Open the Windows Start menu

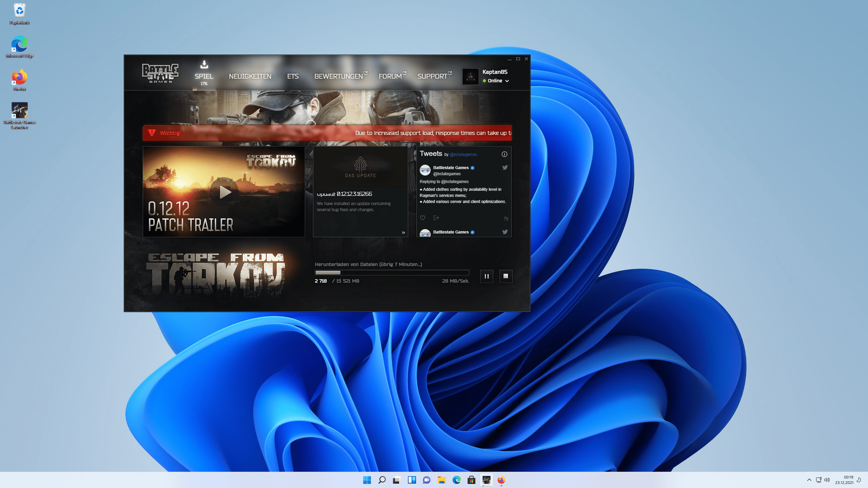point(367,480)
